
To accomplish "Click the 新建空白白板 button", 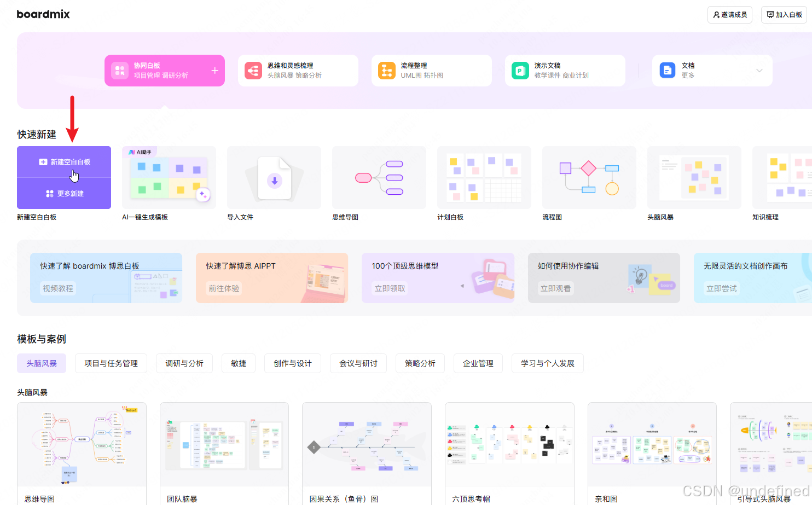I will point(64,162).
